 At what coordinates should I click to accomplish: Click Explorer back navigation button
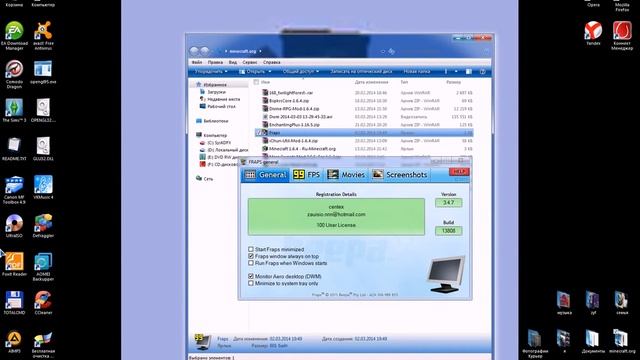coord(194,51)
